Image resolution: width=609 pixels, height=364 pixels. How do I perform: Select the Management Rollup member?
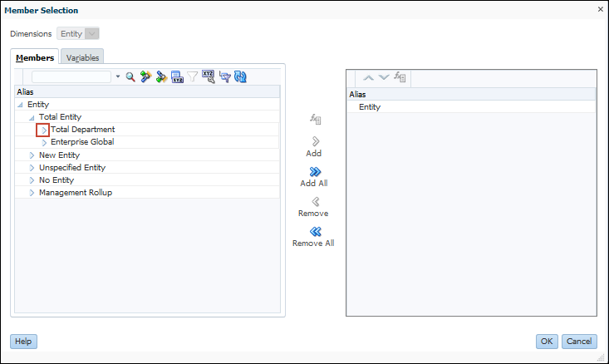tap(76, 192)
